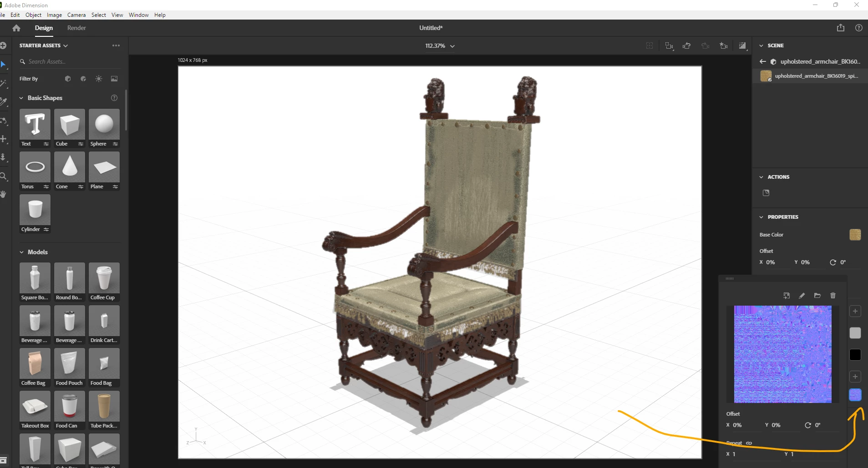868x468 pixels.
Task: Open the add and import content button
Action: 3,45
